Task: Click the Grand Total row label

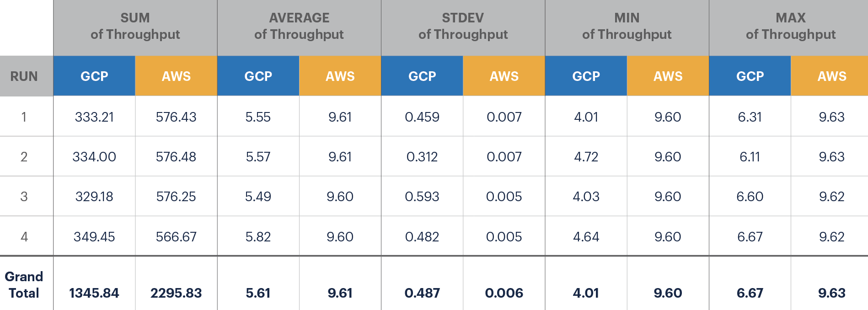Action: pos(24,284)
